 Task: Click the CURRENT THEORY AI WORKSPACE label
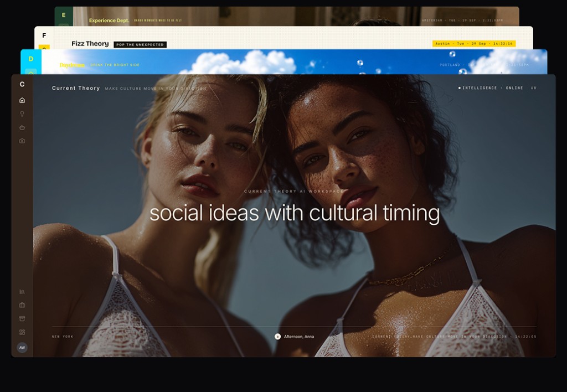pyautogui.click(x=293, y=192)
